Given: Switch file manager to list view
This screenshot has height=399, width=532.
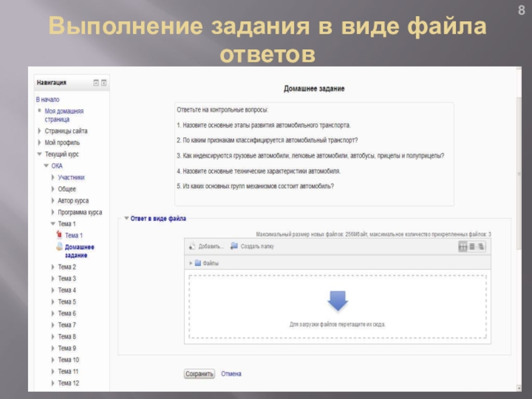Looking at the screenshot, I should [x=472, y=246].
